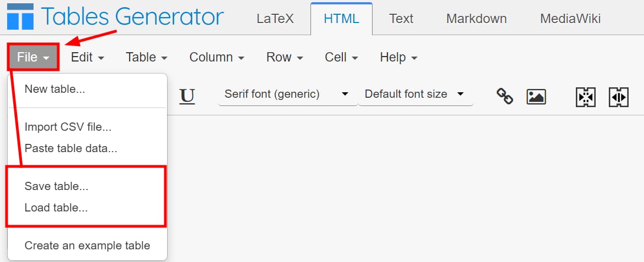Open the Default font size dropdown
This screenshot has width=644, height=262.
click(414, 94)
